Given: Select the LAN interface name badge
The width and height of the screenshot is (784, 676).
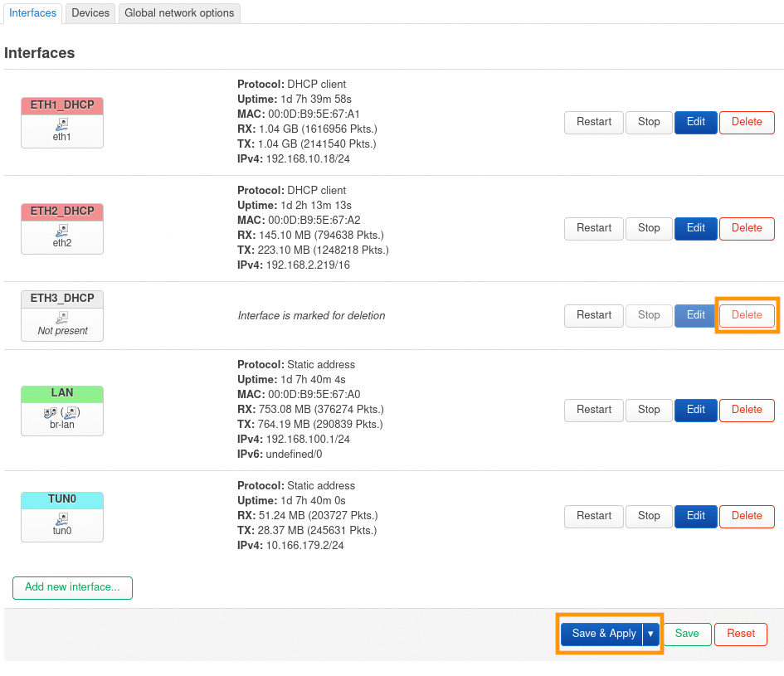Looking at the screenshot, I should (62, 393).
